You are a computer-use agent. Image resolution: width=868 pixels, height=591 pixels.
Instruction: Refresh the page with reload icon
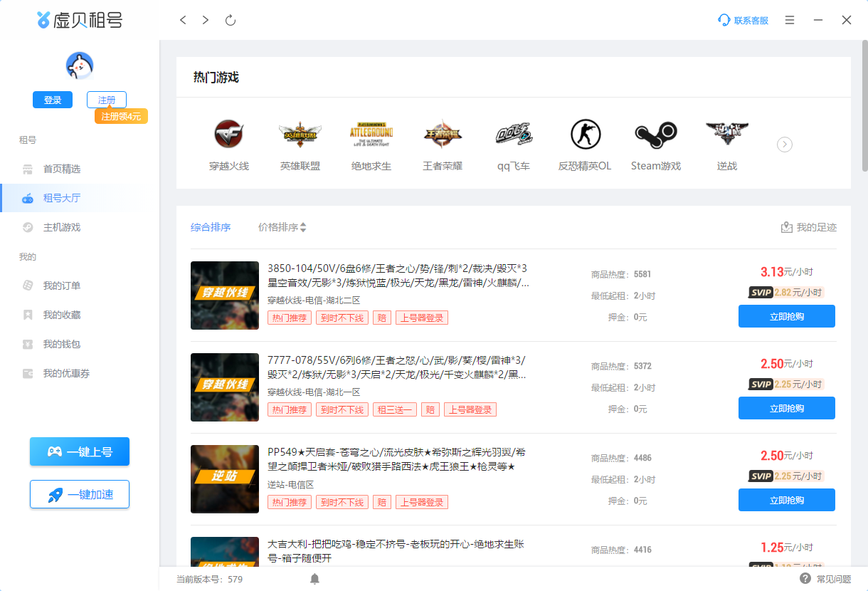pos(230,21)
